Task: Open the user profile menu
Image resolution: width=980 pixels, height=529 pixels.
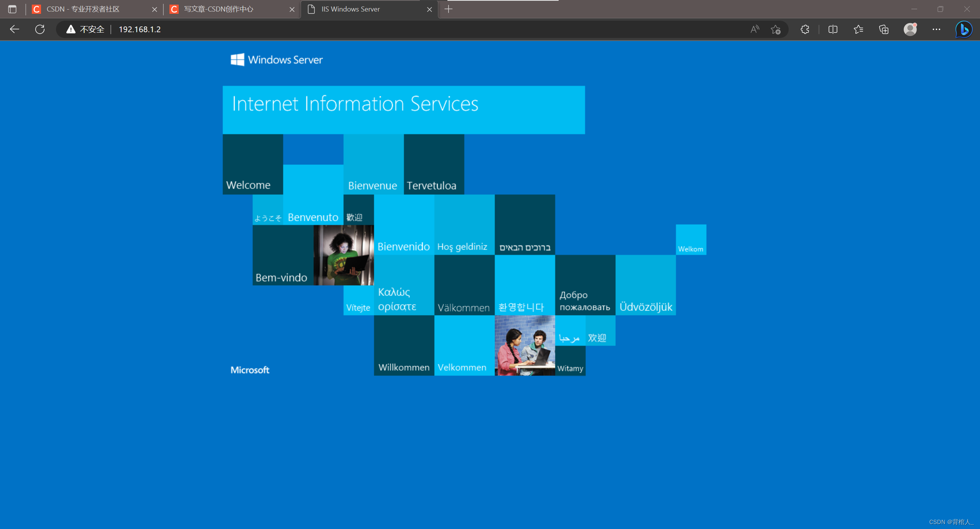Action: (x=910, y=29)
